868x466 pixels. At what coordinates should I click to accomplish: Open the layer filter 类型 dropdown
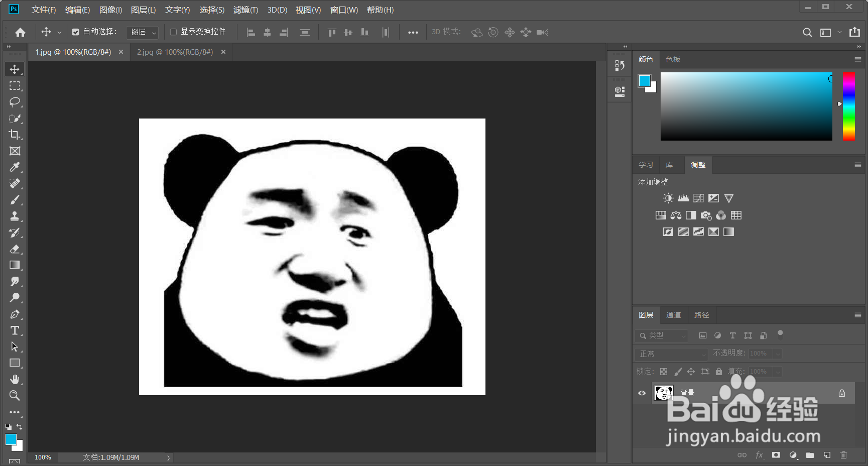[x=661, y=335]
